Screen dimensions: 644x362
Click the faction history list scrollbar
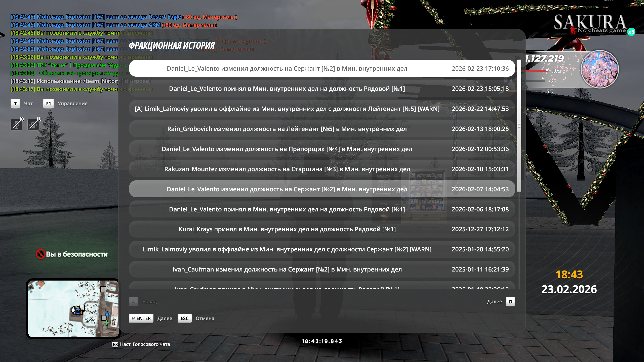[519, 126]
